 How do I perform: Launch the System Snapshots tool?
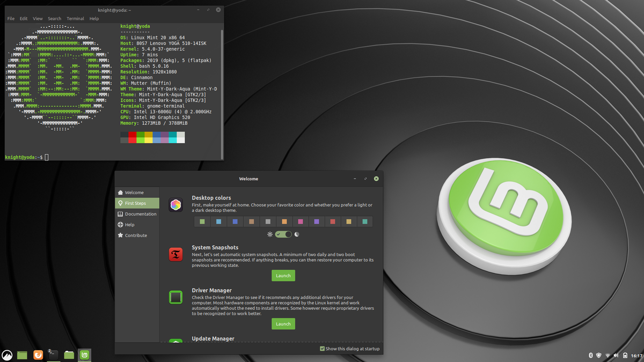click(x=283, y=276)
